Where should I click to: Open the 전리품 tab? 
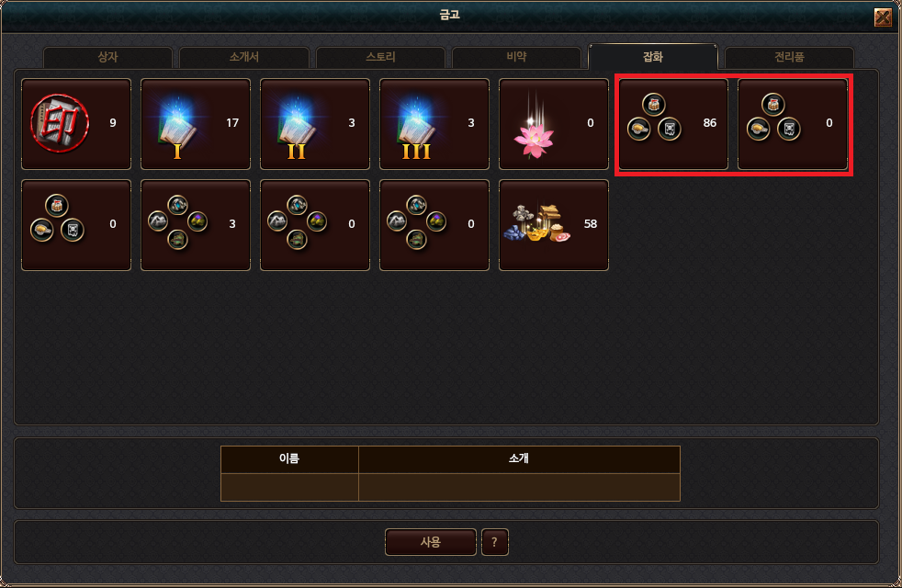(x=789, y=57)
